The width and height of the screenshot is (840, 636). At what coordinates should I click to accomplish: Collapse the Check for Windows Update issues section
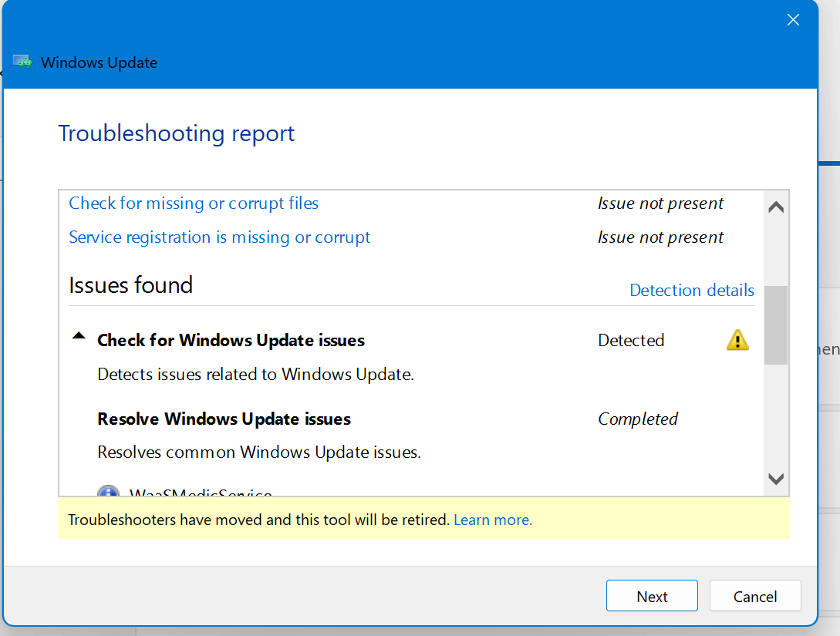click(x=79, y=336)
